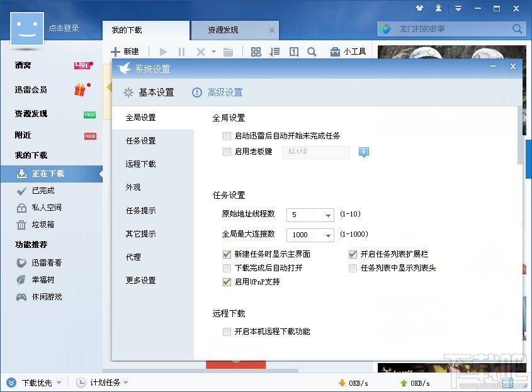This screenshot has height=392, width=532.
Task: Enable 开启本机远程下载功能
Action: (227, 332)
